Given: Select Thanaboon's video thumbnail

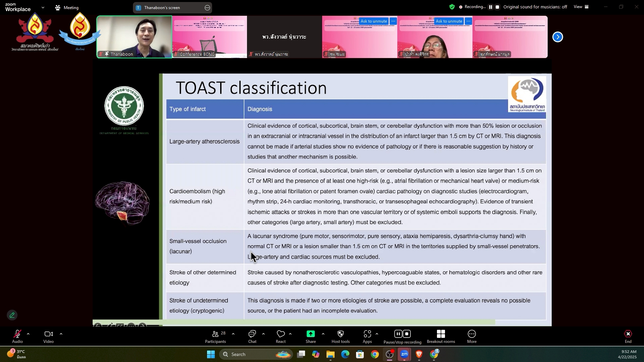Looking at the screenshot, I should (x=134, y=37).
